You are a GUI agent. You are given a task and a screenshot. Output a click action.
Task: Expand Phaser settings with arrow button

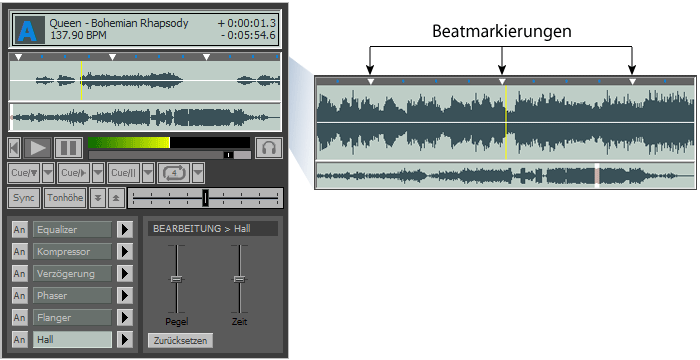click(125, 295)
